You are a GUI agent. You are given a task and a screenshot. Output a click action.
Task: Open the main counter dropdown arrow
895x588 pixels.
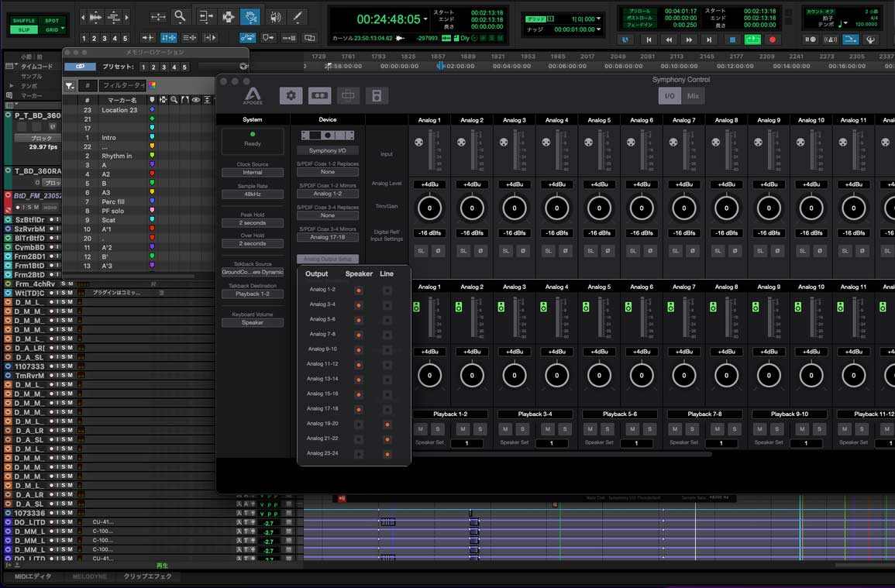click(x=425, y=19)
